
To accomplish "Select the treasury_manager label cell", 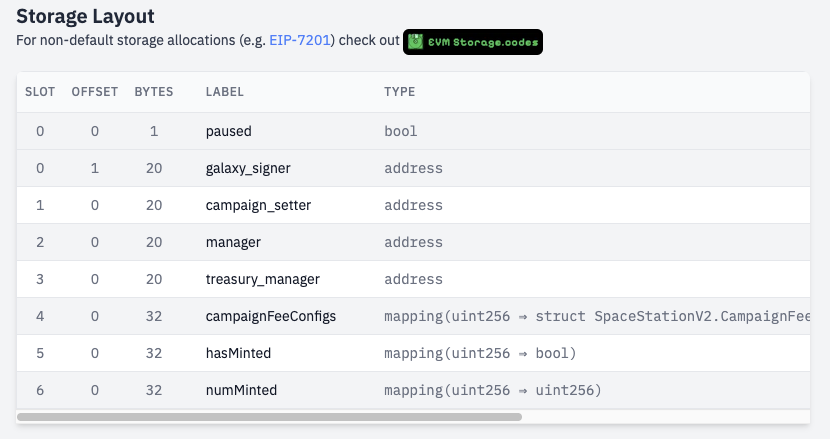I will coord(262,279).
